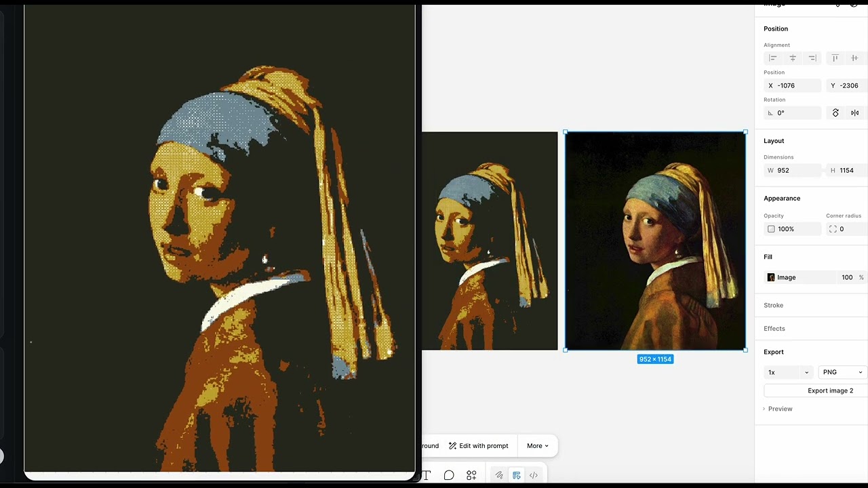Click the X position field
This screenshot has width=868, height=488.
[x=793, y=85]
